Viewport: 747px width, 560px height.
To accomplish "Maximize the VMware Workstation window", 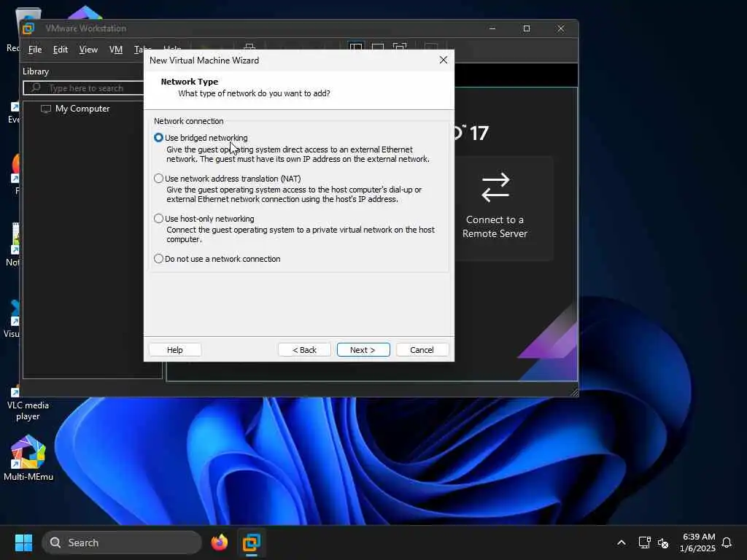I will [527, 28].
